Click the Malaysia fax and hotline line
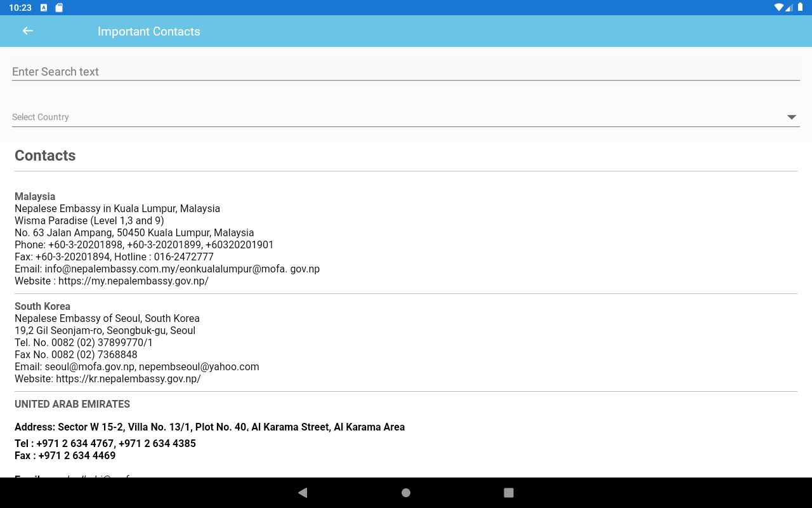 [x=114, y=257]
